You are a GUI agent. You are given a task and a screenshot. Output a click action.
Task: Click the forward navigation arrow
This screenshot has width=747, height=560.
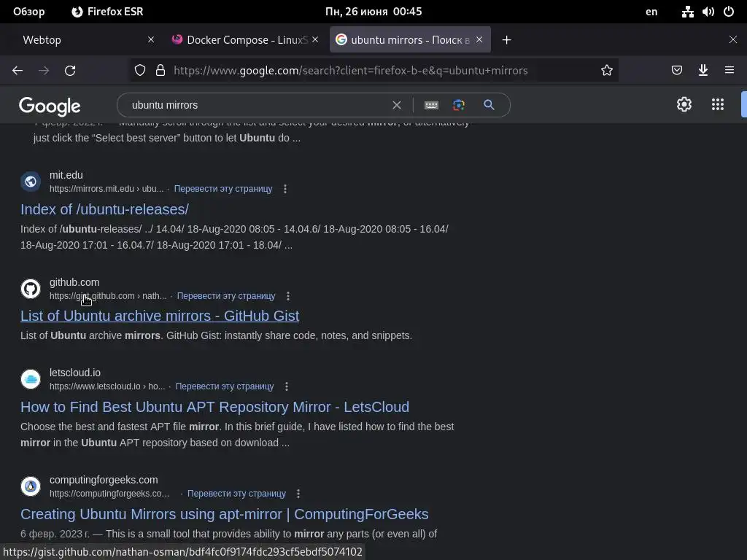[x=44, y=71]
